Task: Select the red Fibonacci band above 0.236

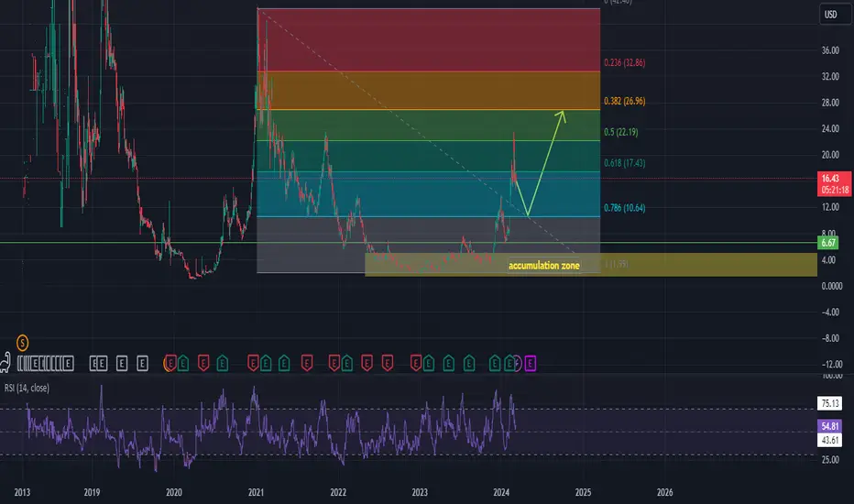Action: point(429,39)
